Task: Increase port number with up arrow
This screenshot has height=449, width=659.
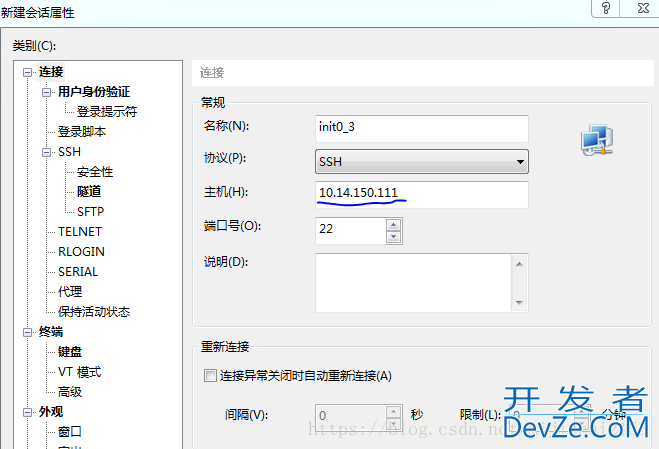Action: click(x=393, y=224)
